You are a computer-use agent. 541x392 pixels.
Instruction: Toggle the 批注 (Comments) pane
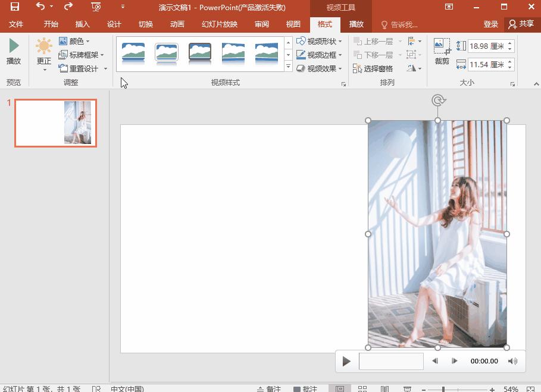(306, 388)
